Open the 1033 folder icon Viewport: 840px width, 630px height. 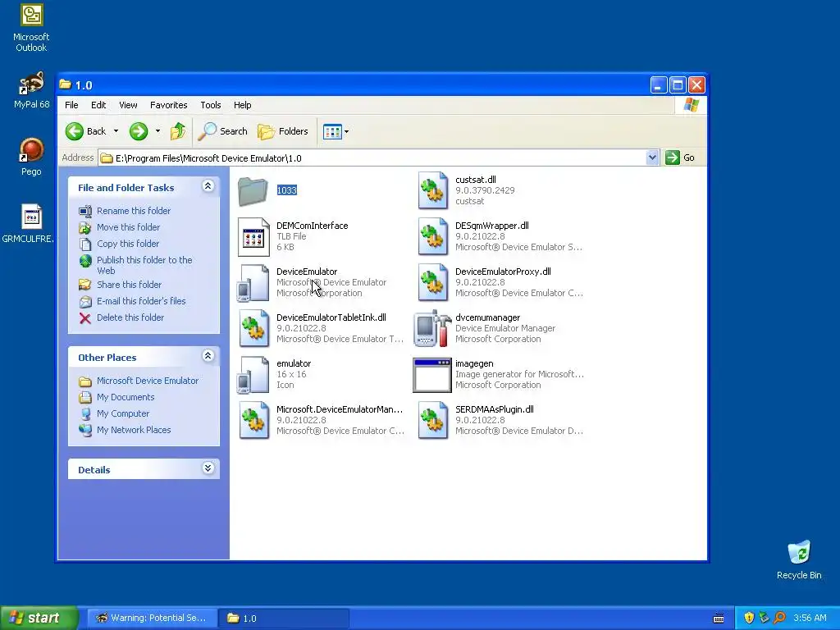[x=253, y=191]
